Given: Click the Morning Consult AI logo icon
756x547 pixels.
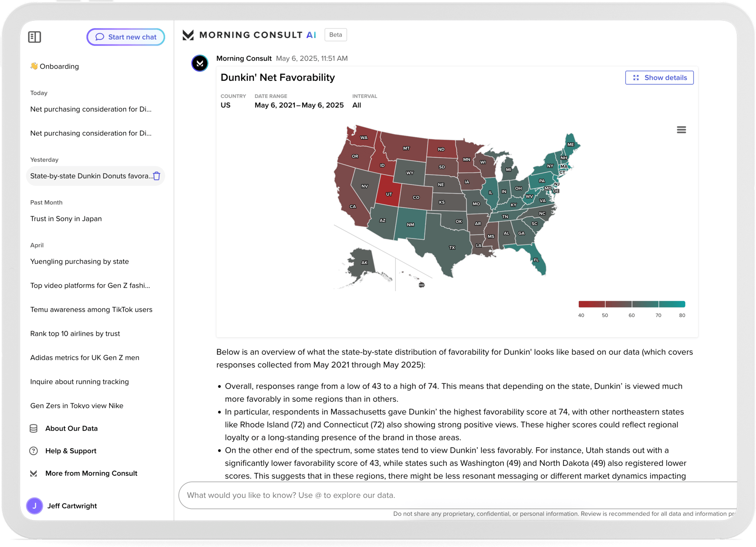Looking at the screenshot, I should coord(188,35).
